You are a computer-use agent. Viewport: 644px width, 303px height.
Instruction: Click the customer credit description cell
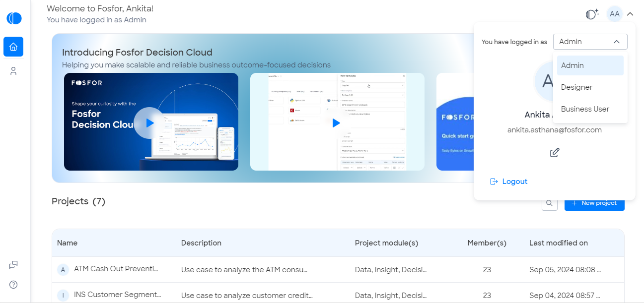[x=247, y=296]
